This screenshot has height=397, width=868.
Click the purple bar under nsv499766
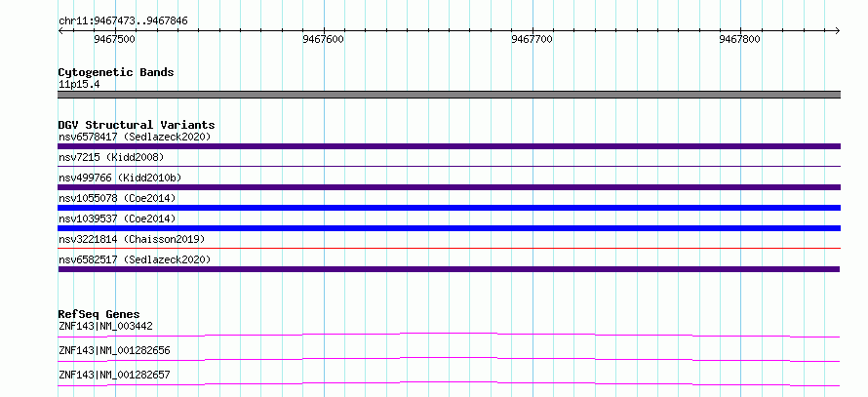pyautogui.click(x=449, y=187)
